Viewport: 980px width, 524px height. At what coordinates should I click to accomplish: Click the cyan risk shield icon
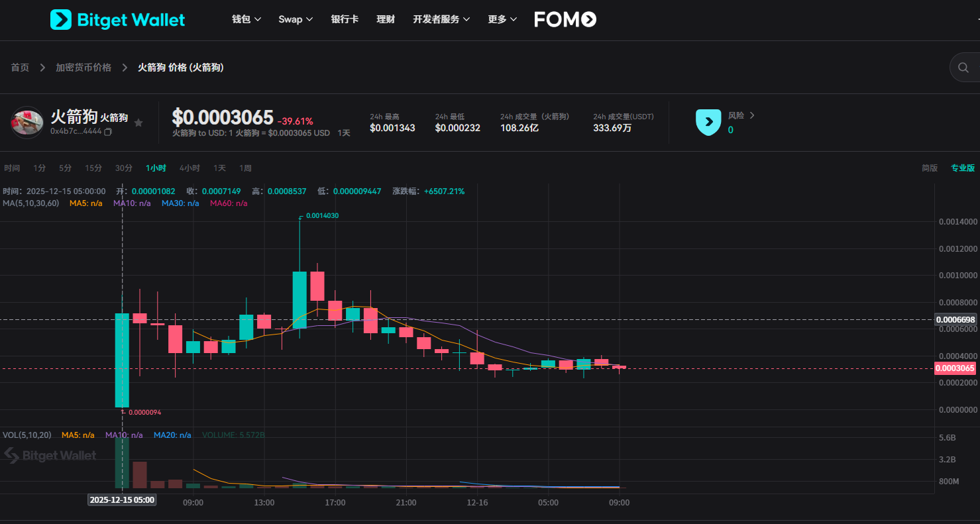[708, 123]
